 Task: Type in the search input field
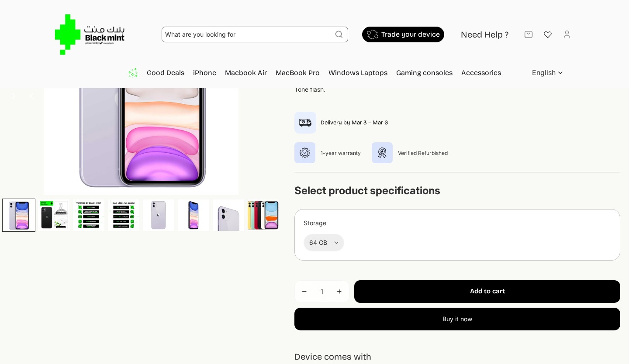(x=247, y=34)
